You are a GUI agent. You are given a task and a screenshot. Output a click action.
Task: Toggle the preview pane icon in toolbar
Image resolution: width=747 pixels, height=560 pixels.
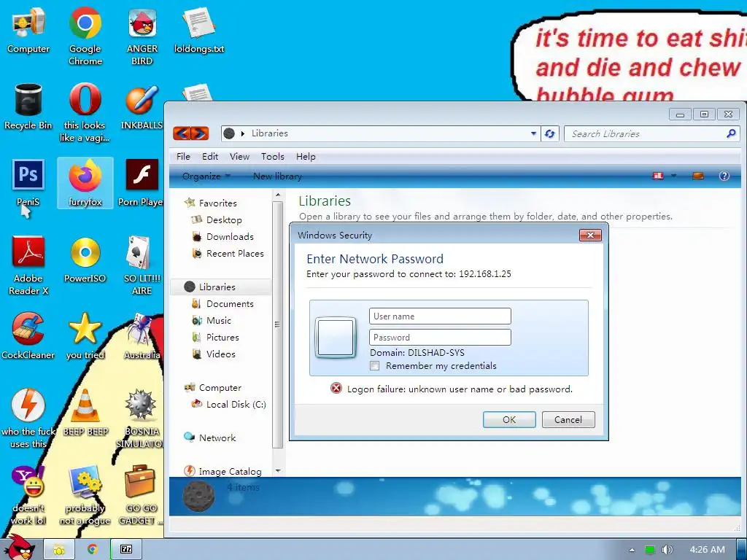coord(698,176)
